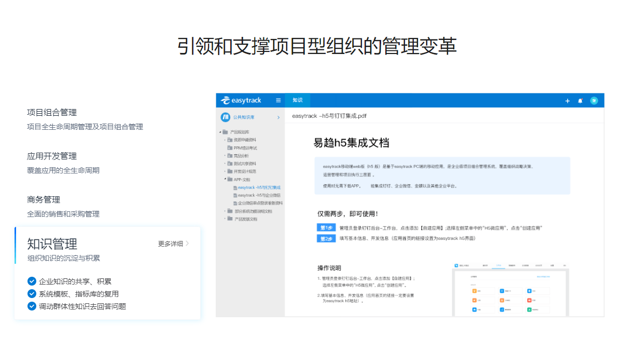This screenshot has height=351, width=644.
Task: Open the 部分系统功能说明文档 folder
Action: click(253, 211)
